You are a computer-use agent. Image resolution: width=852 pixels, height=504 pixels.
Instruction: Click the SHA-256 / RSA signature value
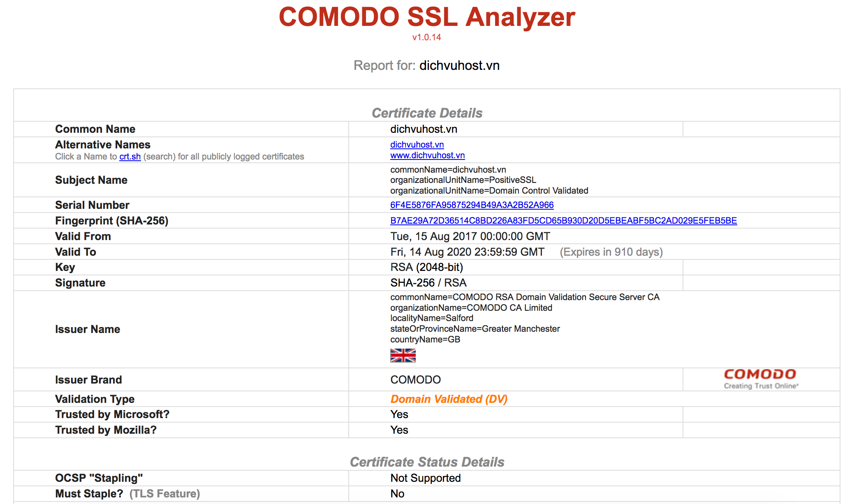(428, 283)
